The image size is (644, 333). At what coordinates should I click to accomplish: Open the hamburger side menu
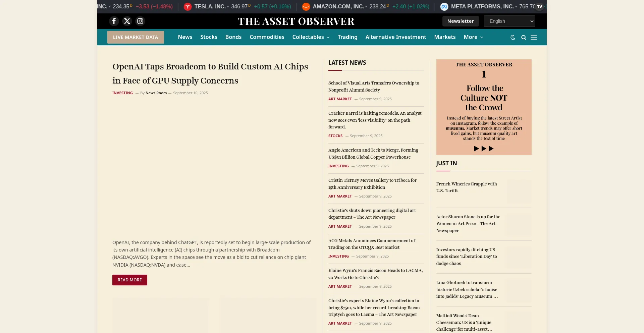[534, 37]
